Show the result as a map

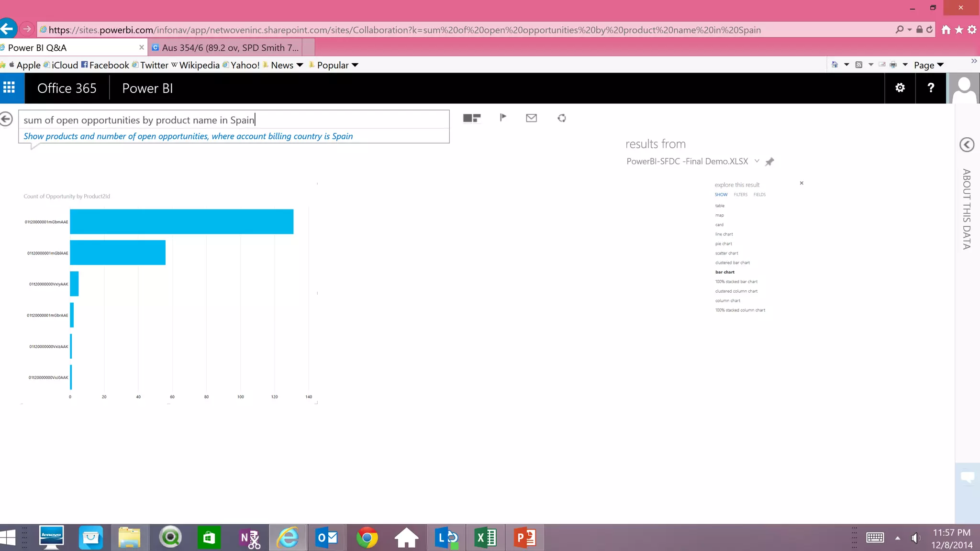coord(719,215)
